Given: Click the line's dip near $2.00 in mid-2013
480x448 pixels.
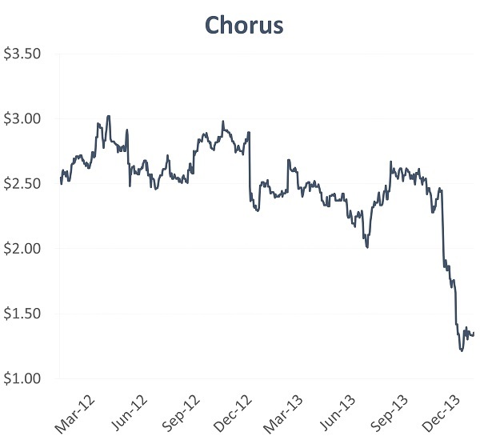Looking at the screenshot, I should point(367,247).
